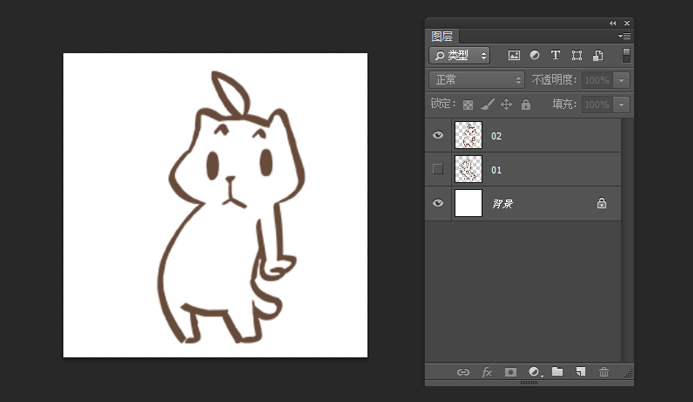This screenshot has width=693, height=402.
Task: Collapse panel with double-arrow icon
Action: [x=613, y=23]
